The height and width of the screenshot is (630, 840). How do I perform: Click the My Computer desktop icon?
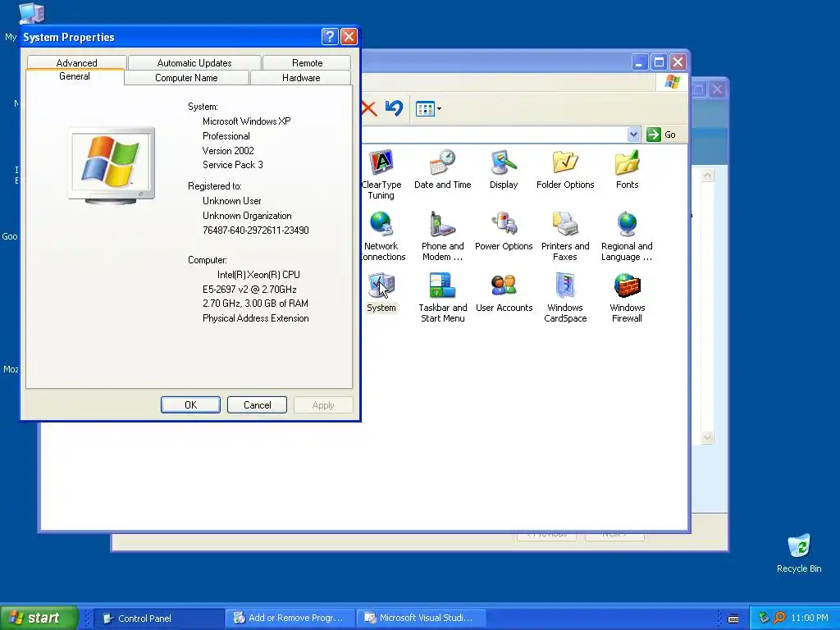tap(31, 13)
